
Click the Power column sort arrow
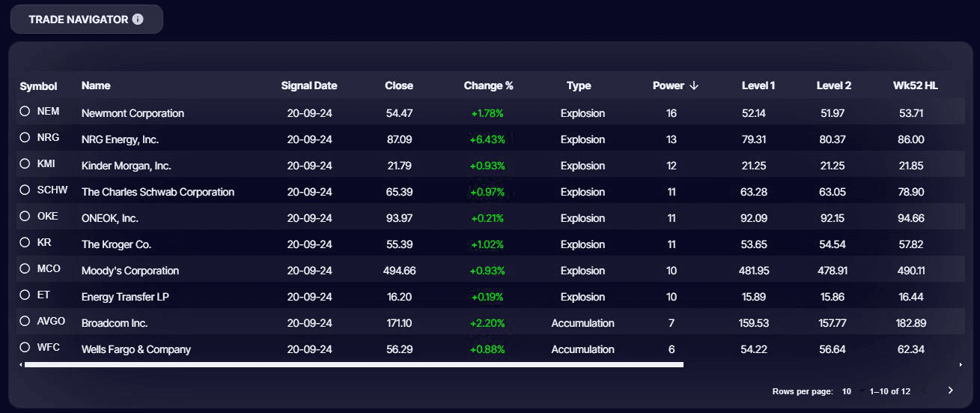click(x=694, y=85)
